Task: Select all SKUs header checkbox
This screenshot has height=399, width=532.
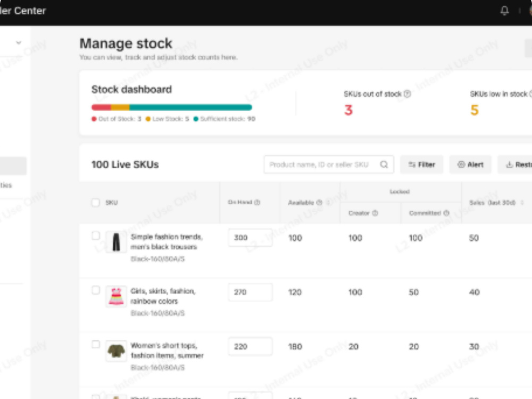Action: pos(96,203)
